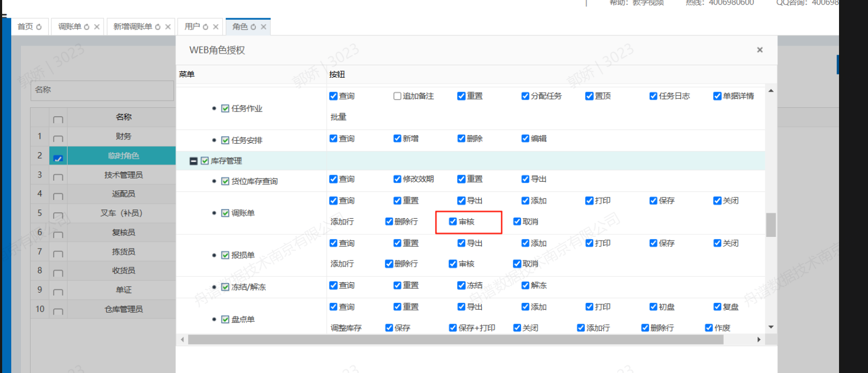Click scroll down arrow of permissions list
868x373 pixels.
point(771,327)
